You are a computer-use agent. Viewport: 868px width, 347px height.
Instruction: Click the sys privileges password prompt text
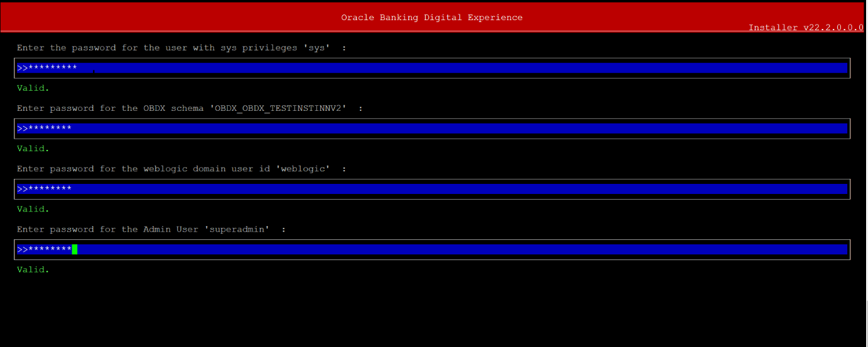click(182, 48)
